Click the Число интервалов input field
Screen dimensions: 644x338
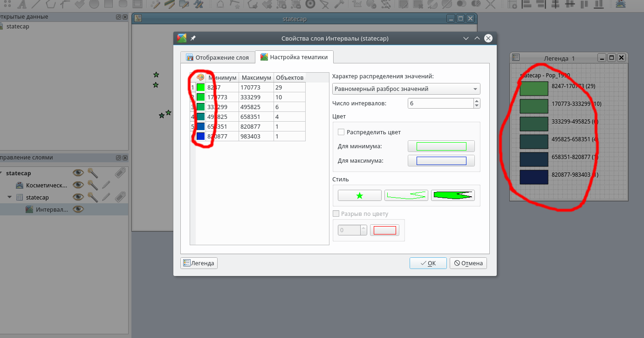[439, 103]
